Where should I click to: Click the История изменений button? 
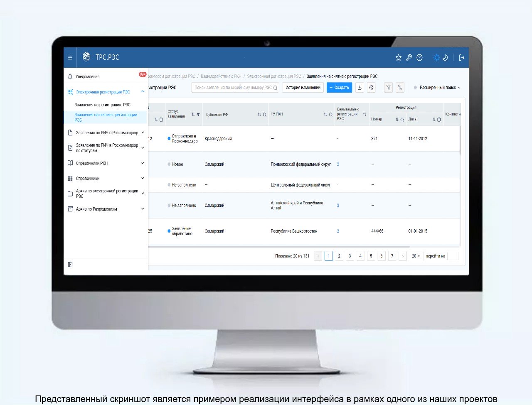303,88
